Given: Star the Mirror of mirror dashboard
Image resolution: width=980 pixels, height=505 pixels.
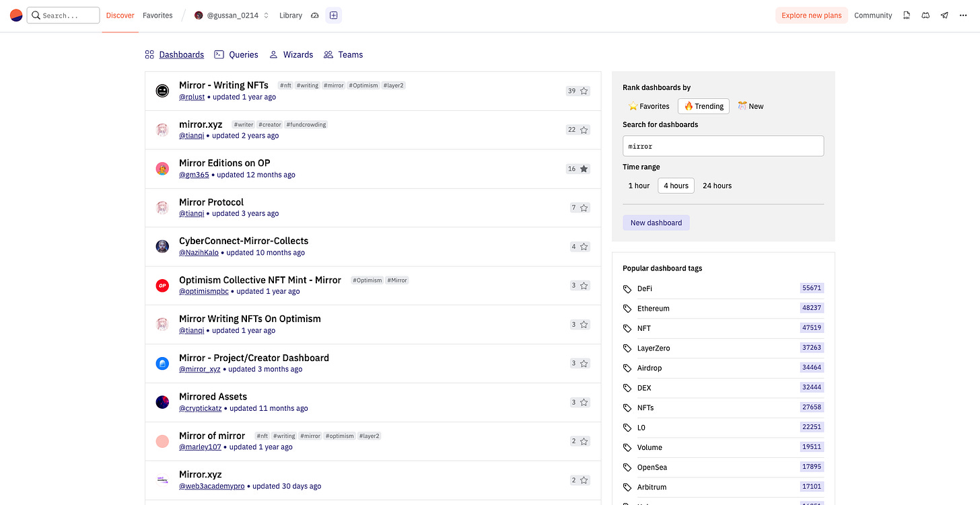Looking at the screenshot, I should pos(584,441).
